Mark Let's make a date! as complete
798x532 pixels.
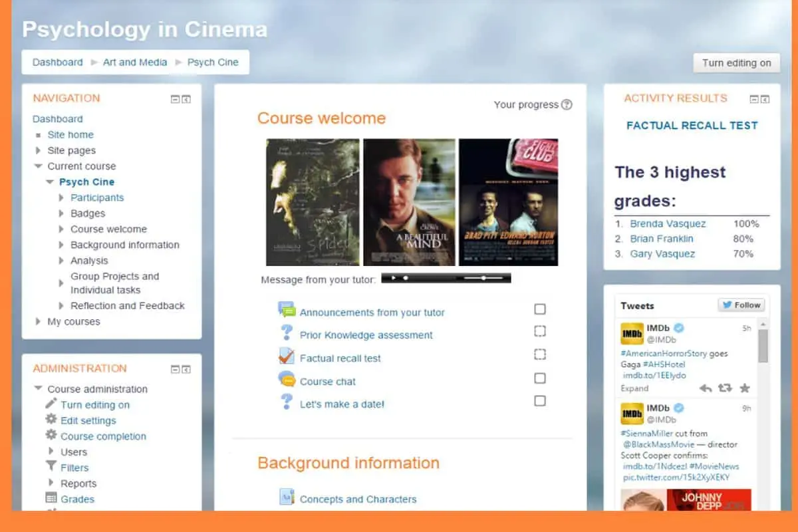pyautogui.click(x=540, y=401)
